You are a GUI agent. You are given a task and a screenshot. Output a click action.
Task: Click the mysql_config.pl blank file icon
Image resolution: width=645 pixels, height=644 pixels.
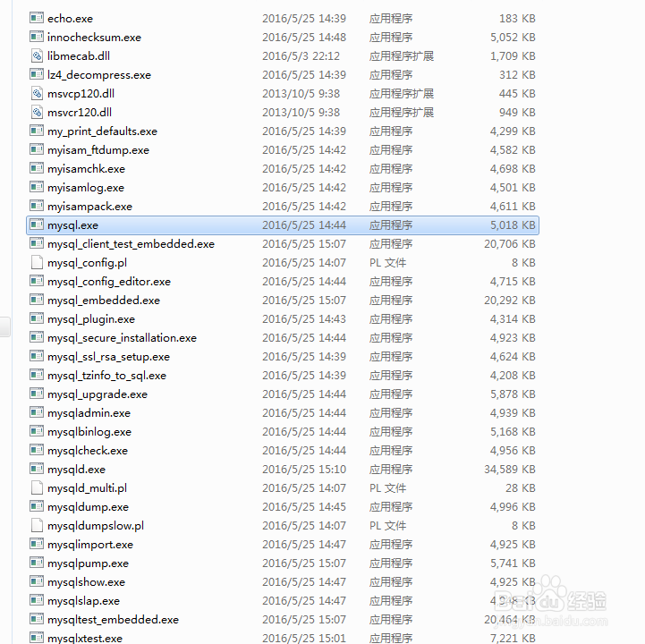point(37,262)
